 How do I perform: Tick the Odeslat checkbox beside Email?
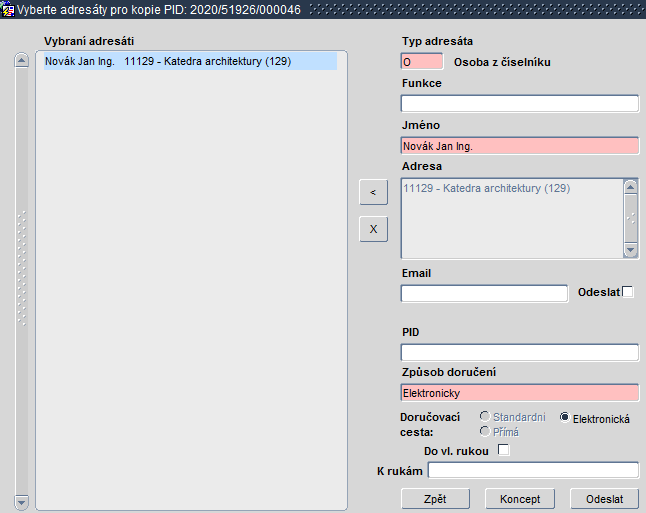point(628,292)
